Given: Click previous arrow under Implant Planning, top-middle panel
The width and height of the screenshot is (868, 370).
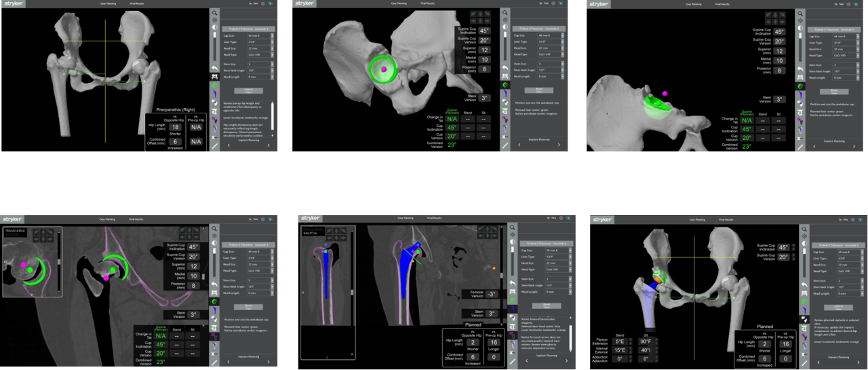Looking at the screenshot, I should coord(519,145).
